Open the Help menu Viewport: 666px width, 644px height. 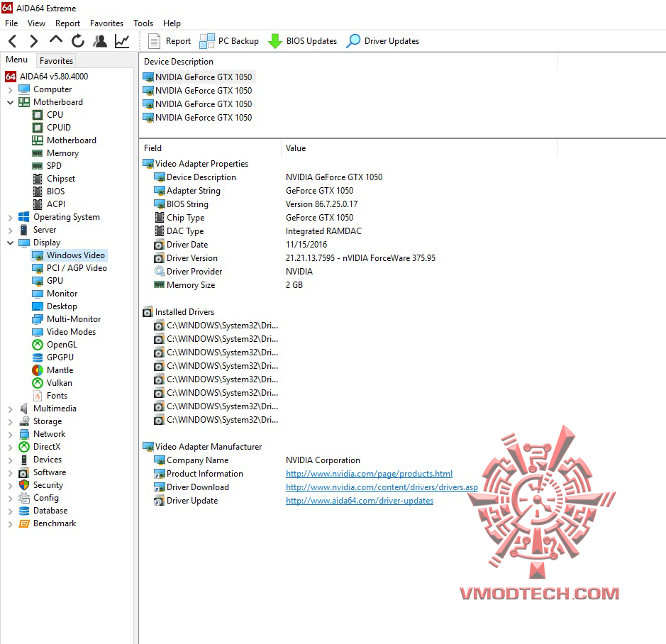172,23
